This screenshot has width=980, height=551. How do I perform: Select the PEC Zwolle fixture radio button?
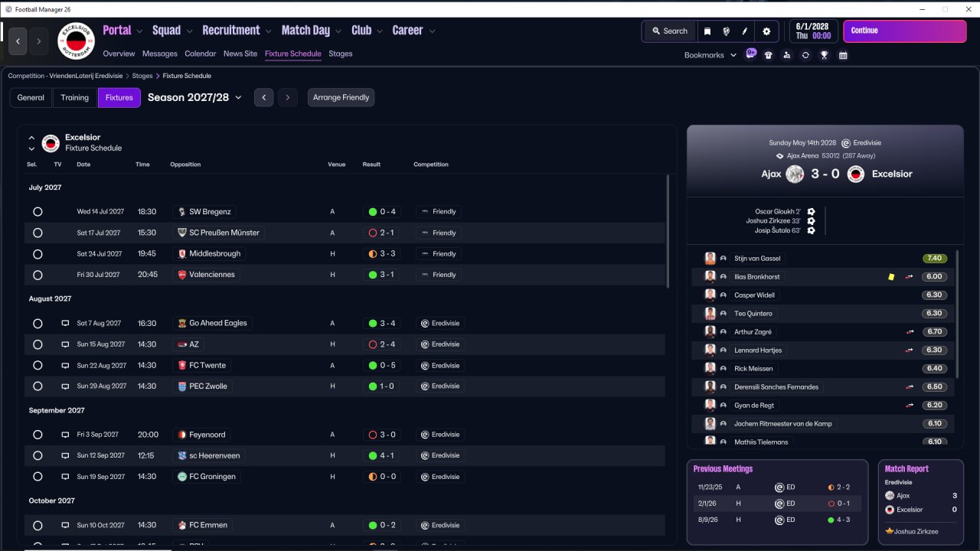pyautogui.click(x=38, y=386)
